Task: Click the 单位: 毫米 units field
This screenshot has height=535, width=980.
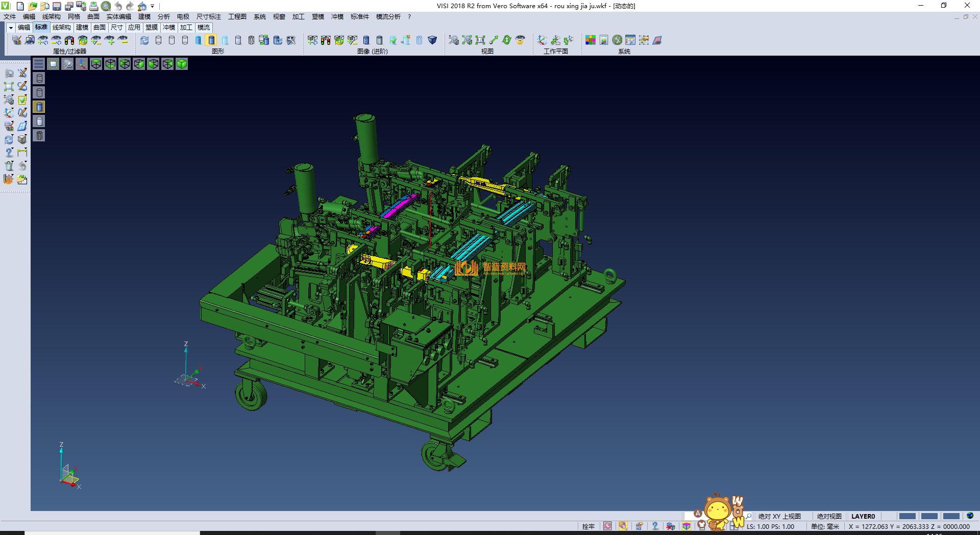Action: tap(825, 526)
